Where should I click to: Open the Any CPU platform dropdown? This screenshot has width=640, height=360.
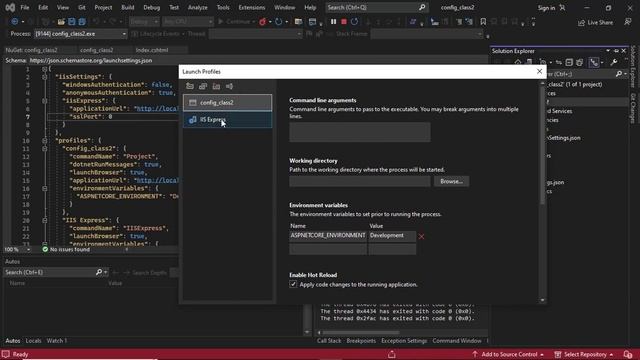pos(188,22)
